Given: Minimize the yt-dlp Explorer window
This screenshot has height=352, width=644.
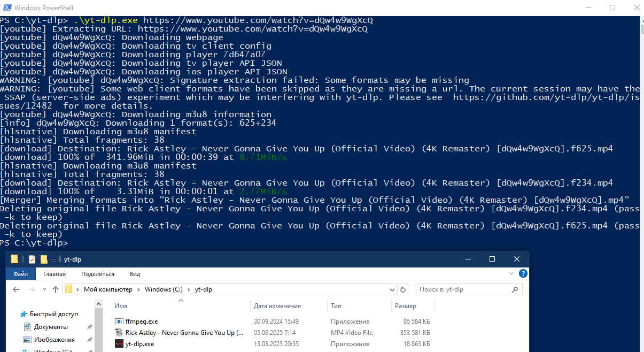Looking at the screenshot, I should [468, 259].
